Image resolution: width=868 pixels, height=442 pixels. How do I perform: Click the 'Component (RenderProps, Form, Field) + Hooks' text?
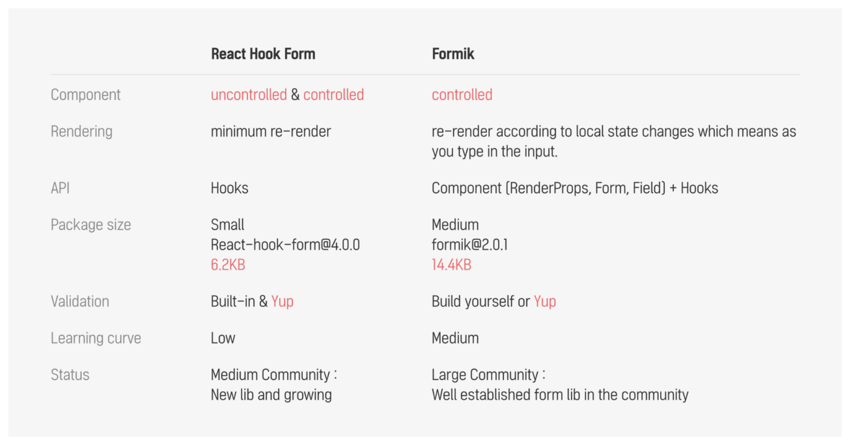pyautogui.click(x=575, y=188)
